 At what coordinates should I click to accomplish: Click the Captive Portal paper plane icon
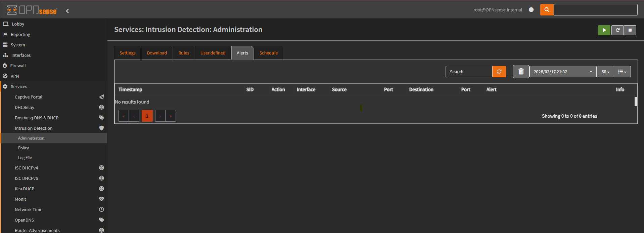101,97
